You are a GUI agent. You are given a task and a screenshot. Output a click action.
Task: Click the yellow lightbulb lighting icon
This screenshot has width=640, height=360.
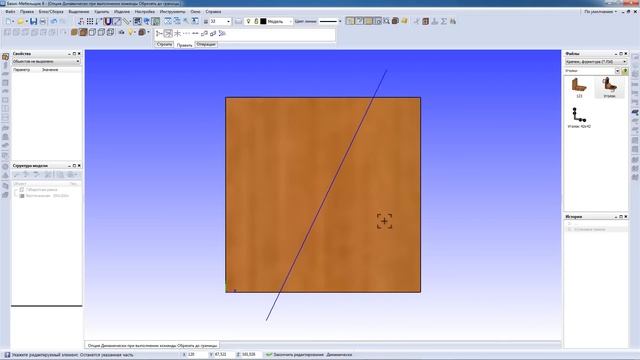coord(131,32)
